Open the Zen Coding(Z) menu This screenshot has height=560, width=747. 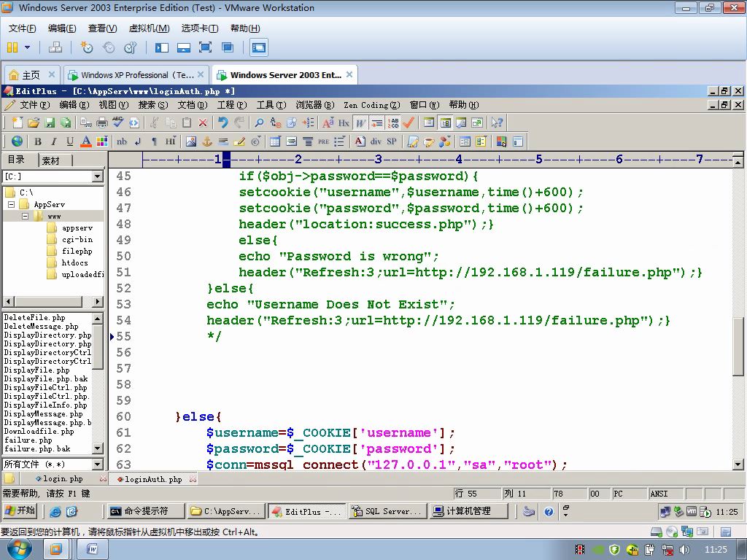372,105
